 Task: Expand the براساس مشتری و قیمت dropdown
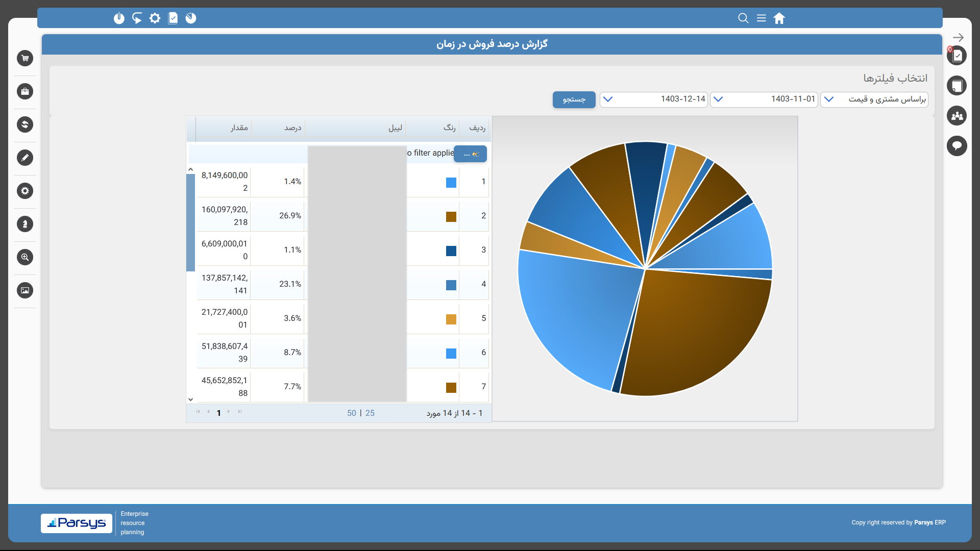coord(829,99)
